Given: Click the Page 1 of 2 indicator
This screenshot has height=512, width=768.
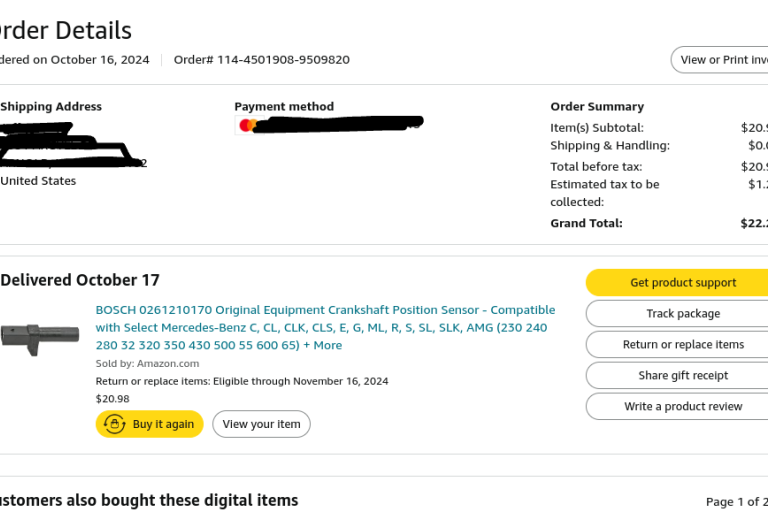Looking at the screenshot, I should coord(737,502).
